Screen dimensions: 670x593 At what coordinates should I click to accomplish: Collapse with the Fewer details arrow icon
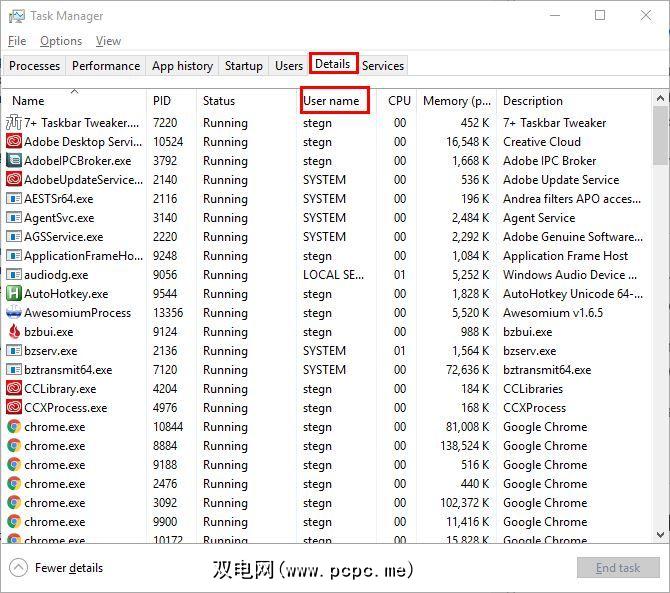pos(18,568)
